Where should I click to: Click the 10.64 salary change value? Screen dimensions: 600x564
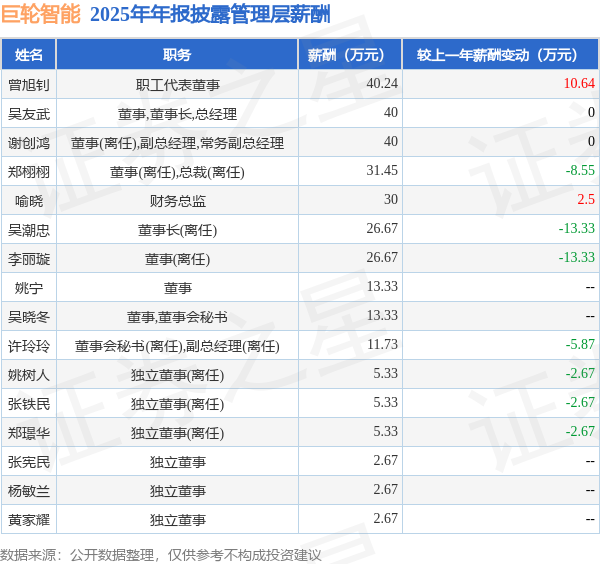(x=579, y=83)
